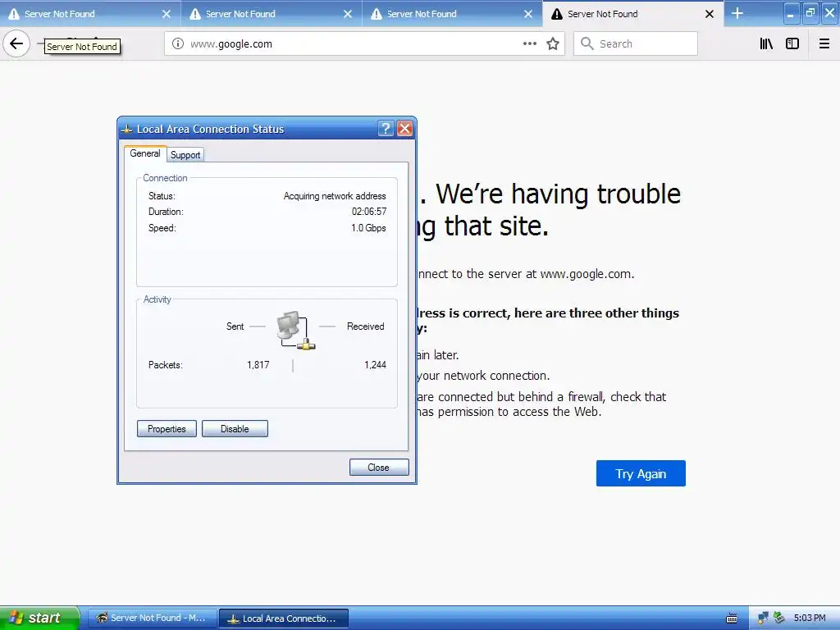Switch to the Support tab

[x=185, y=155]
